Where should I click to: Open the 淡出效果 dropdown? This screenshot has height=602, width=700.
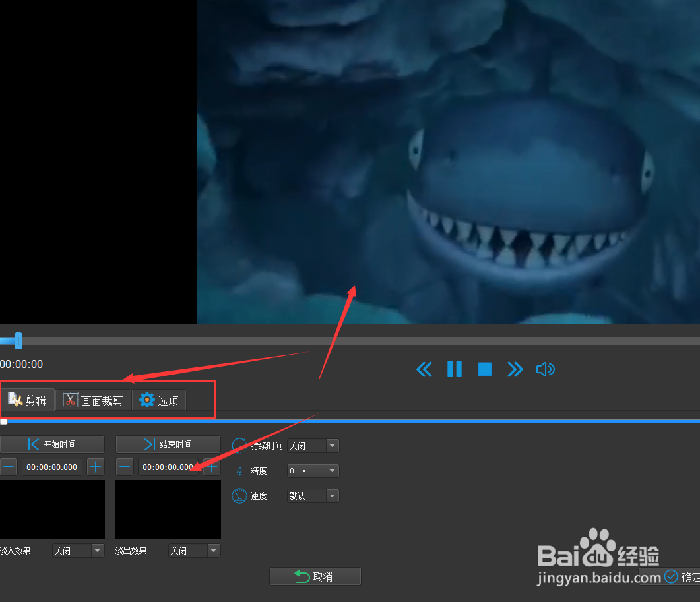pos(194,551)
